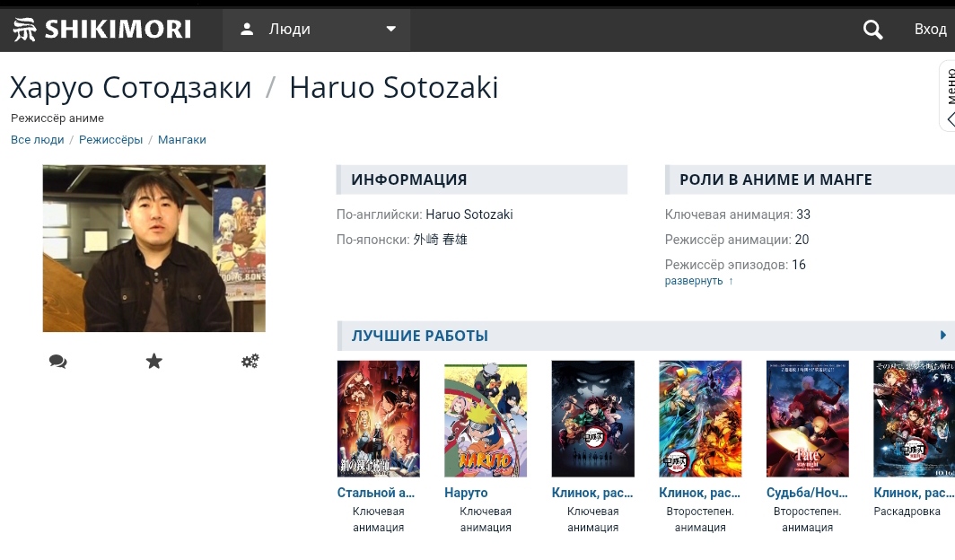Click По-английски value Haruo Sotozaki
The height and width of the screenshot is (560, 955).
click(x=469, y=214)
